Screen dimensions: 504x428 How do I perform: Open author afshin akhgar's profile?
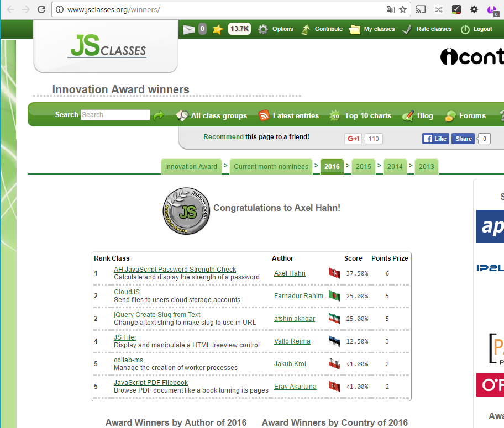click(x=295, y=319)
